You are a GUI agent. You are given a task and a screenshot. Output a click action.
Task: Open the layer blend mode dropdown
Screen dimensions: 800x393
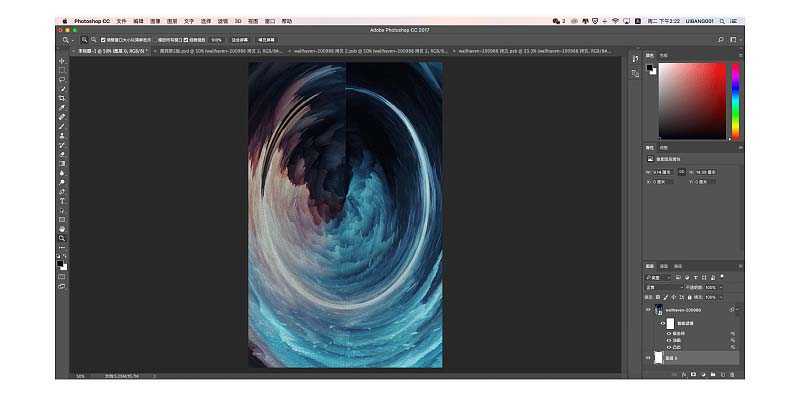pos(664,287)
